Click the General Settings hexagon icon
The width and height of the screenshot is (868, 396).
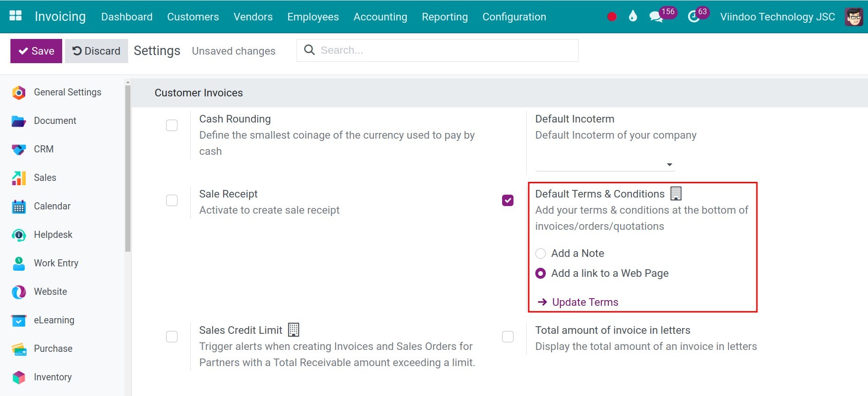19,93
